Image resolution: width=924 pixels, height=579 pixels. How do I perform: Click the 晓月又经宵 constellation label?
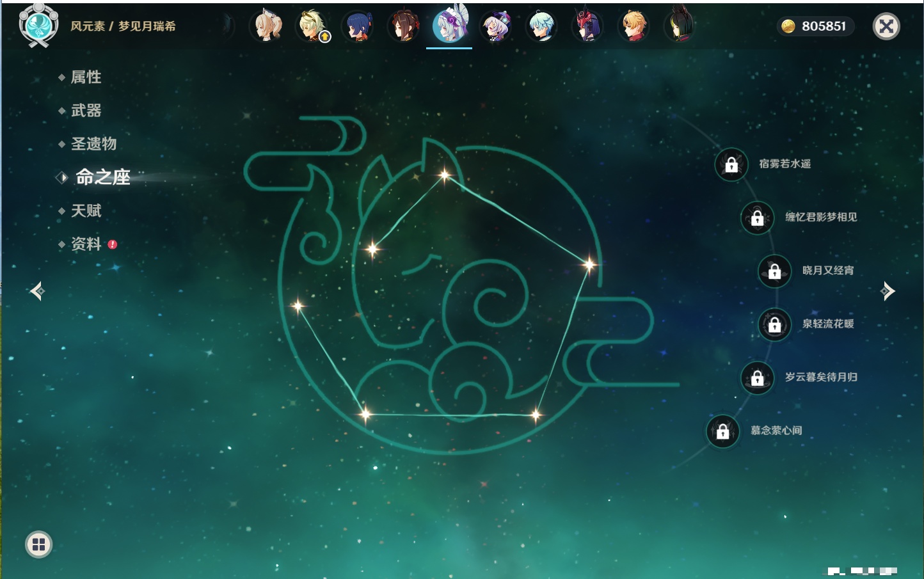point(828,270)
